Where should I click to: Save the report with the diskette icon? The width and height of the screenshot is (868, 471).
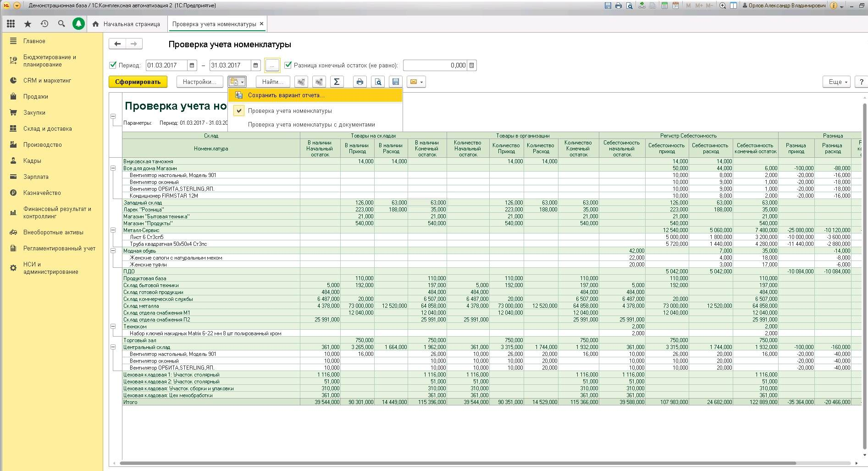tap(396, 82)
